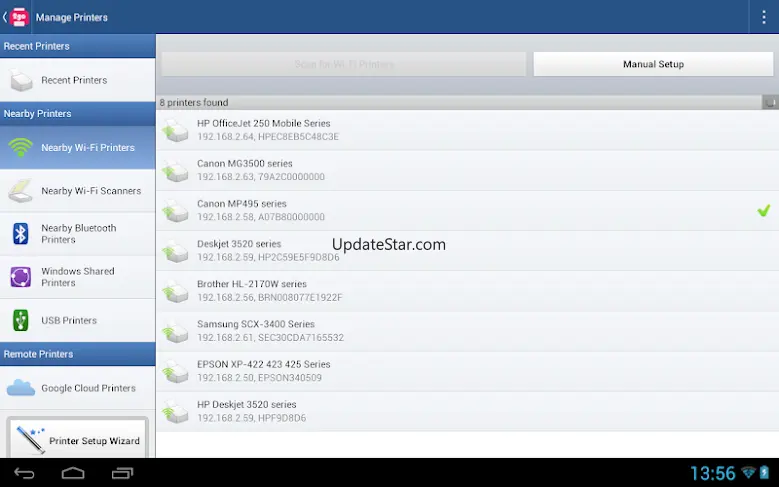This screenshot has height=487, width=779.
Task: Click the printer icon beside Deskjet 3520 series 192.168.2.59, HP2C59E5F9D8D6
Action: [x=175, y=251]
